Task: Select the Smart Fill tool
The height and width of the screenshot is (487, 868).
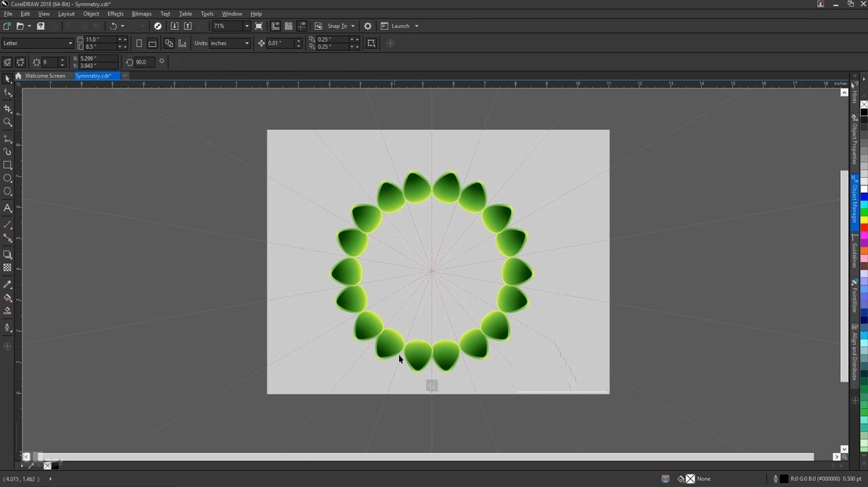Action: [7, 311]
